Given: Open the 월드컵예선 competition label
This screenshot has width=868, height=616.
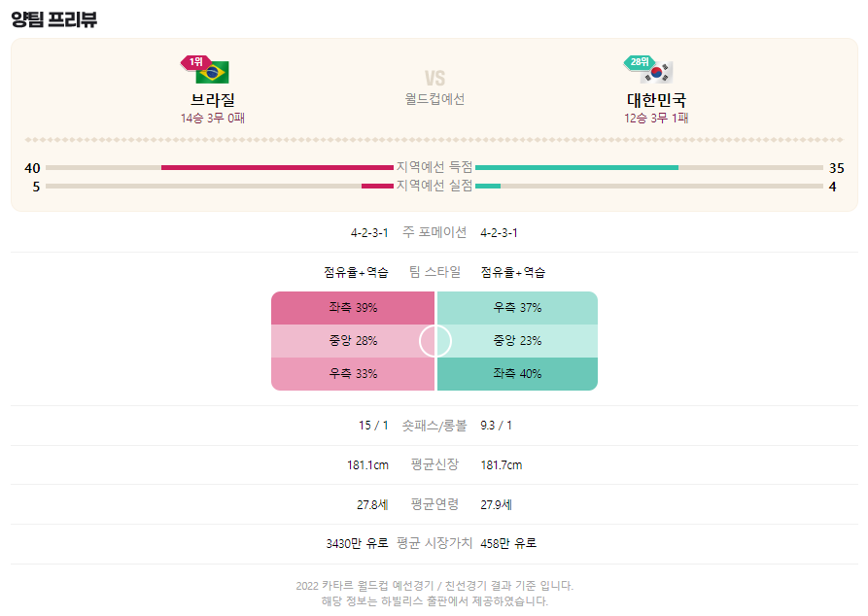Looking at the screenshot, I should coord(434,97).
